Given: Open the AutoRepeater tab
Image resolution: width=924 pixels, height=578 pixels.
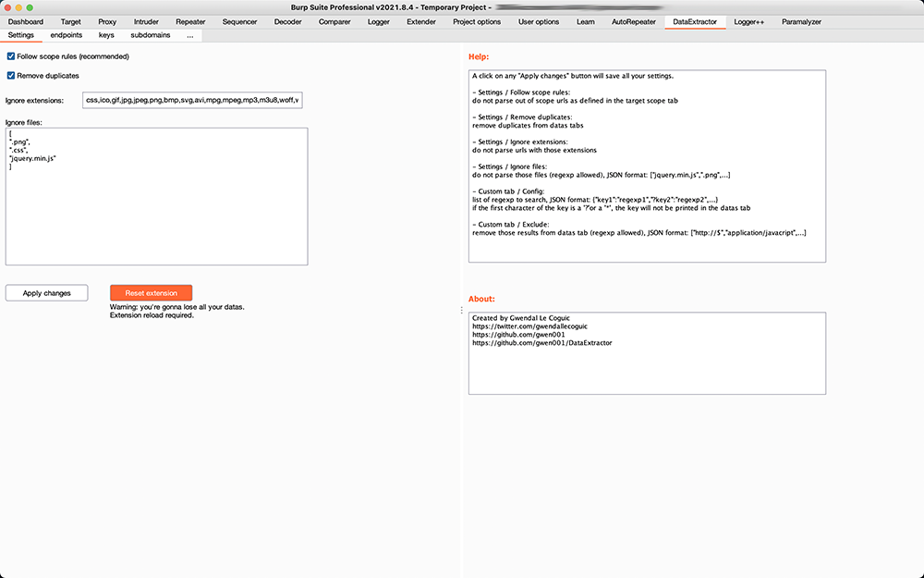Looking at the screenshot, I should pos(634,22).
